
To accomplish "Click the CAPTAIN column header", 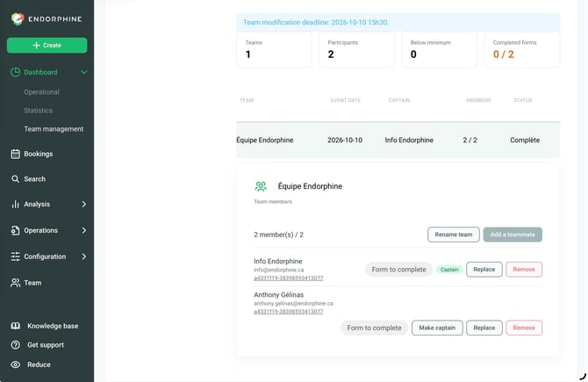I will coord(399,100).
